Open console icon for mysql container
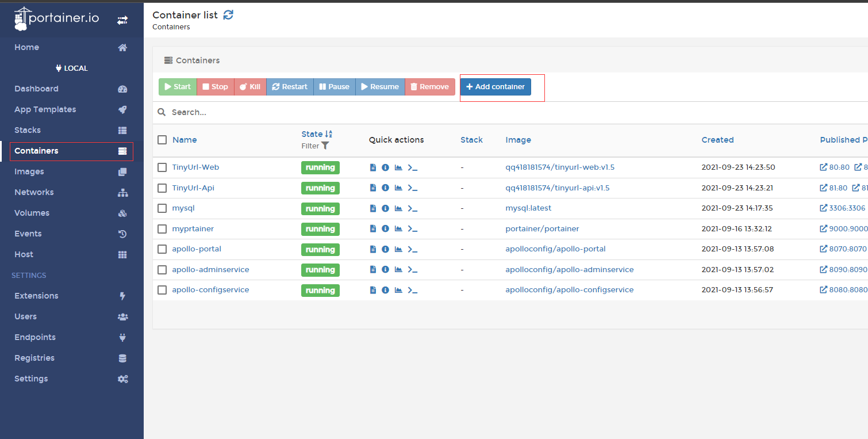 (412, 208)
